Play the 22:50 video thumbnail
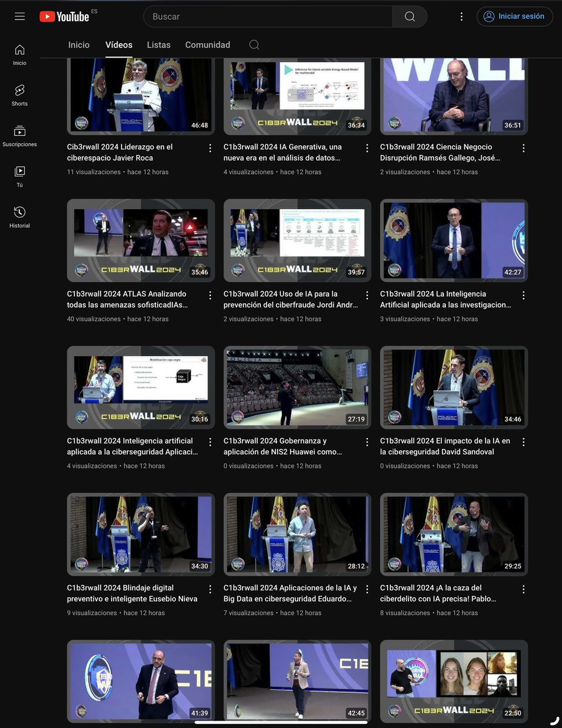 454,681
